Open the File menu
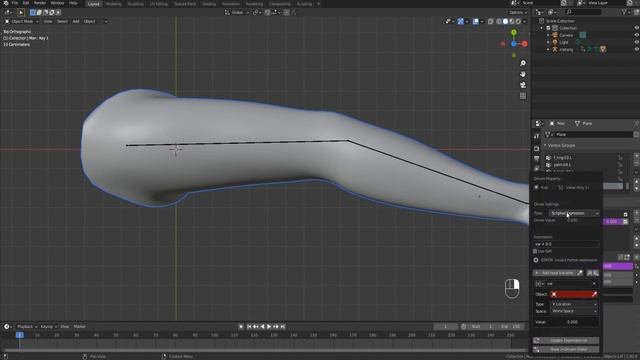Viewport: 640px width, 360px height. pyautogui.click(x=15, y=3)
